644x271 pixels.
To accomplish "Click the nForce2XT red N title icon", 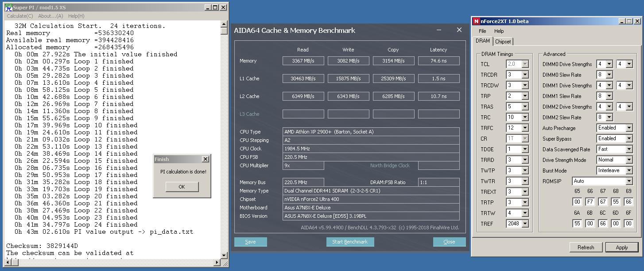I will click(476, 21).
